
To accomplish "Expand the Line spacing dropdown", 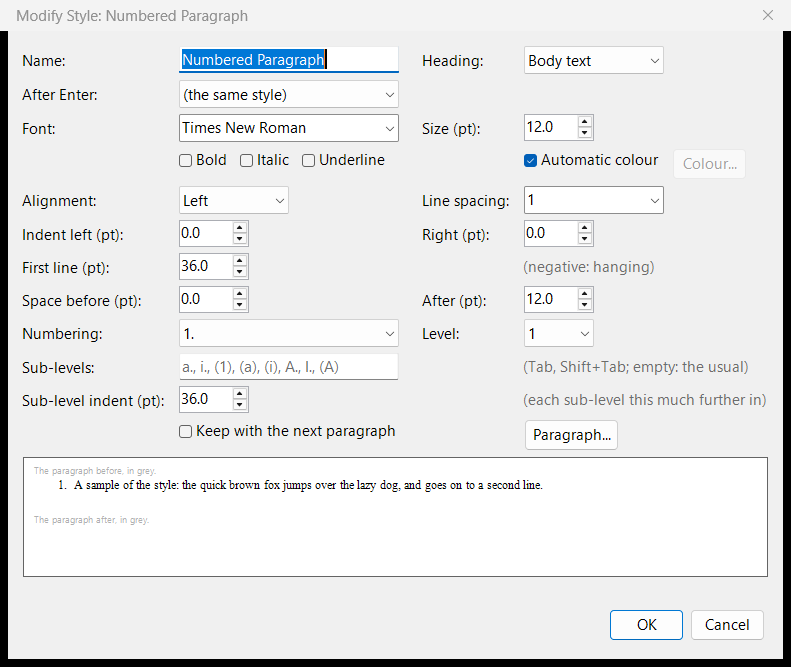I will 594,200.
